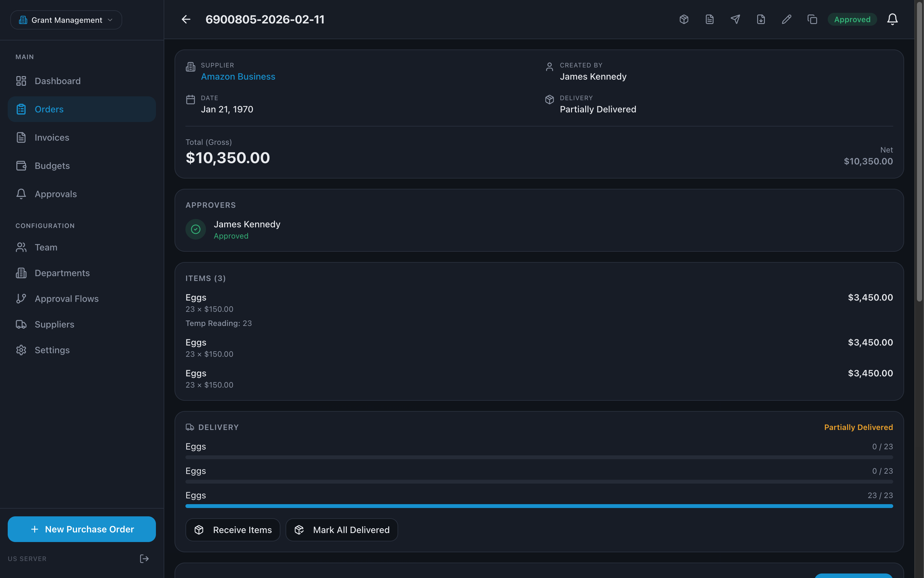924x578 pixels.
Task: Open the document icon in header toolbar
Action: 709,20
